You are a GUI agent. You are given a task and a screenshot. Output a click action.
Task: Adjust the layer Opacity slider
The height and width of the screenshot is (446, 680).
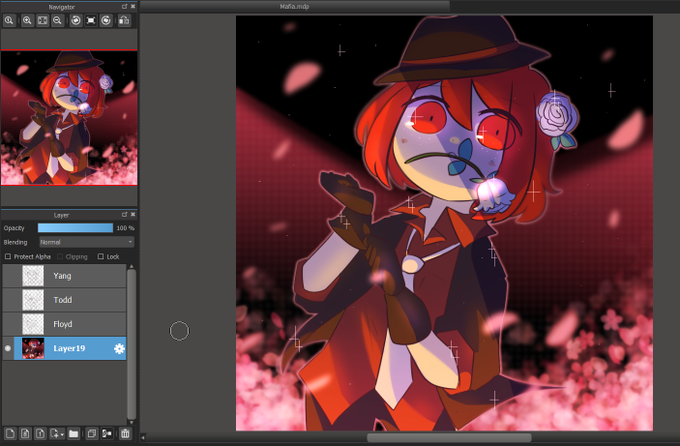[x=75, y=228]
